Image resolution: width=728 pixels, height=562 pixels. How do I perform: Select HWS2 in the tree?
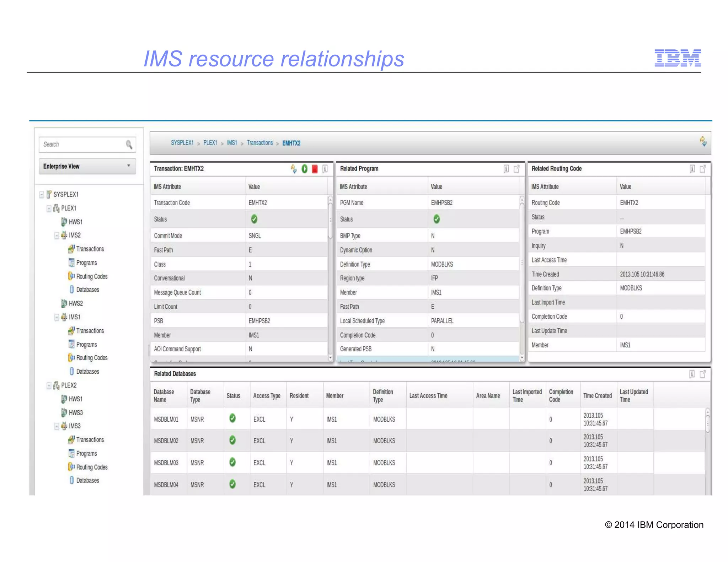[72, 303]
